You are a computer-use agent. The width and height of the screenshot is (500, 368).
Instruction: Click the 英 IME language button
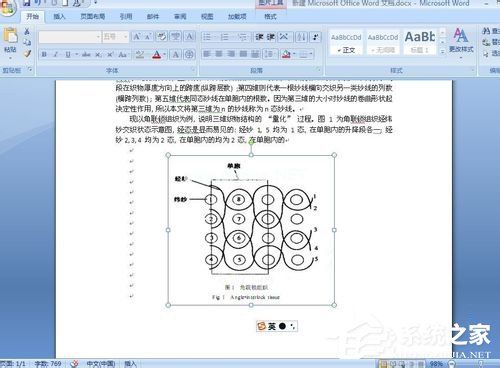pyautogui.click(x=272, y=326)
